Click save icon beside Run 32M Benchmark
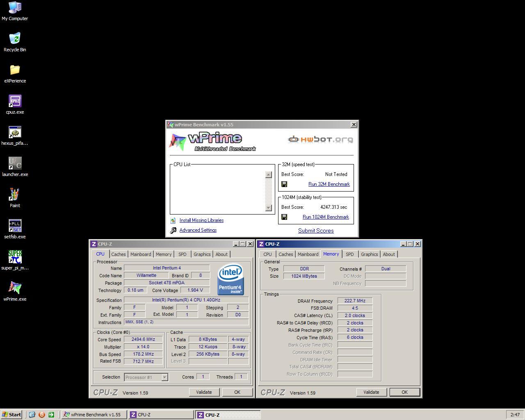 [284, 184]
